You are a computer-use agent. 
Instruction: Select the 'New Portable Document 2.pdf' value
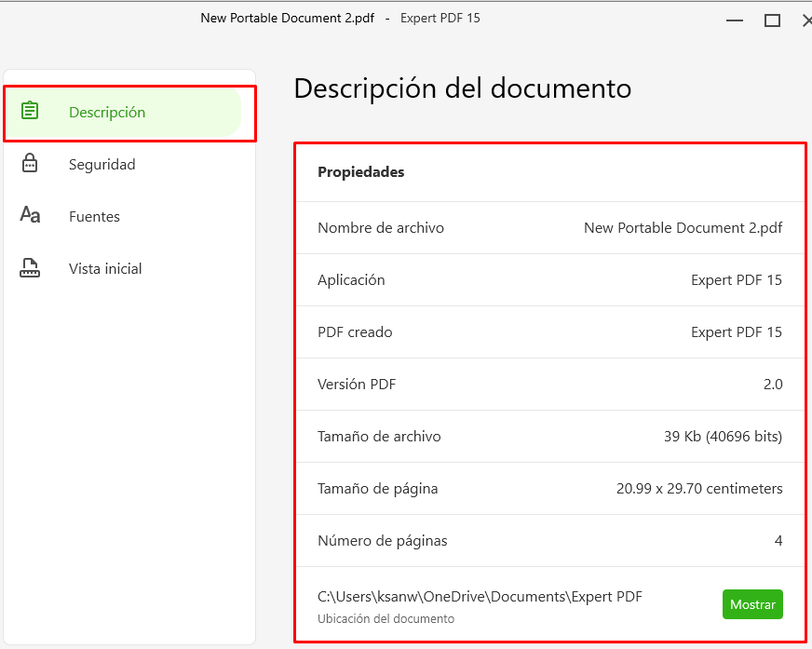(x=683, y=228)
